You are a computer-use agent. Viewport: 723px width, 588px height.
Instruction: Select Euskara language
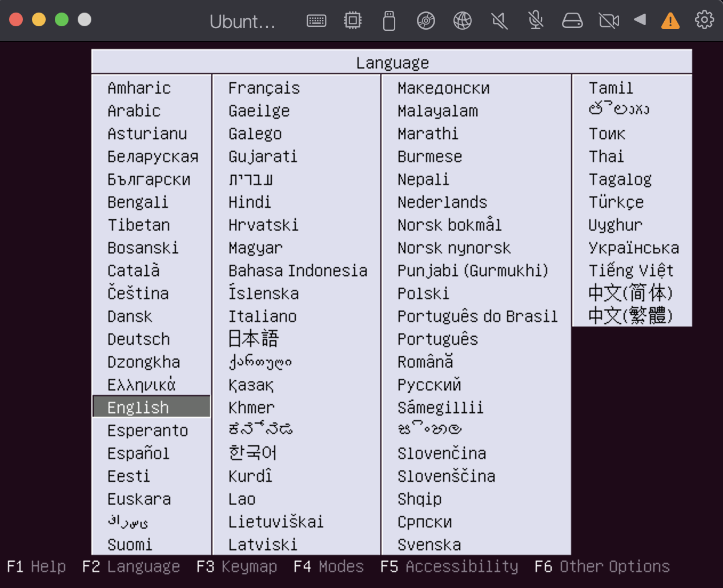(x=139, y=499)
